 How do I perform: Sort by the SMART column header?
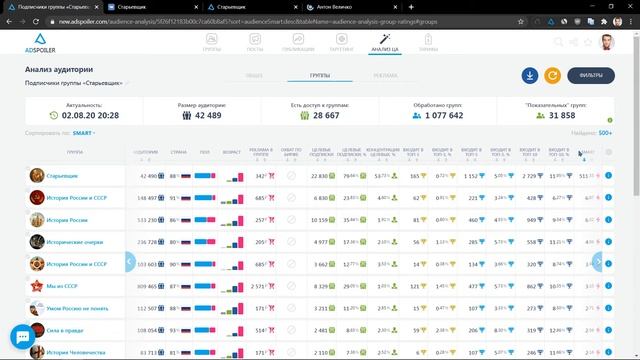[x=587, y=152]
